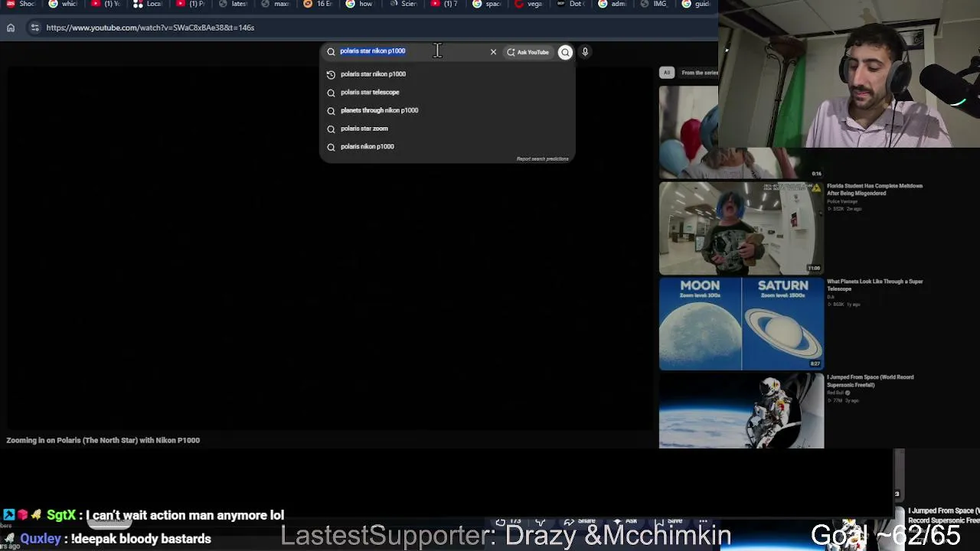The width and height of the screenshot is (980, 551).
Task: Click title 'I Jumped From Space (World Record'
Action: point(869,380)
